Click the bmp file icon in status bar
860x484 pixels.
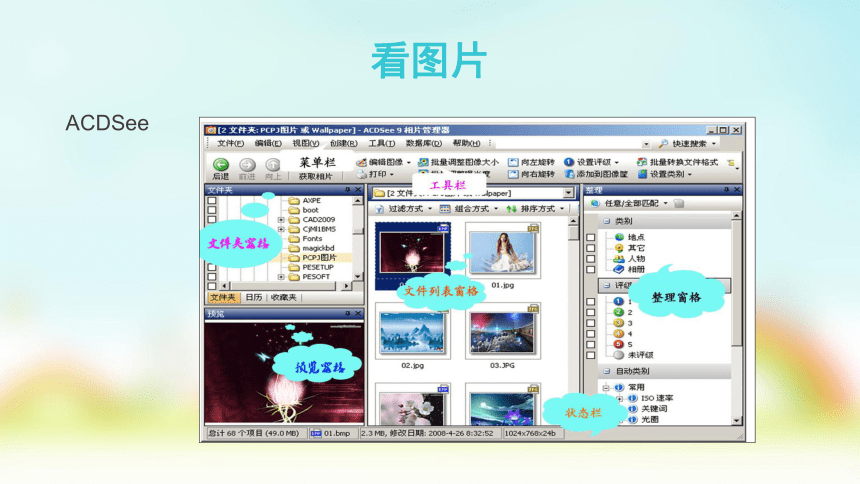pyautogui.click(x=316, y=433)
